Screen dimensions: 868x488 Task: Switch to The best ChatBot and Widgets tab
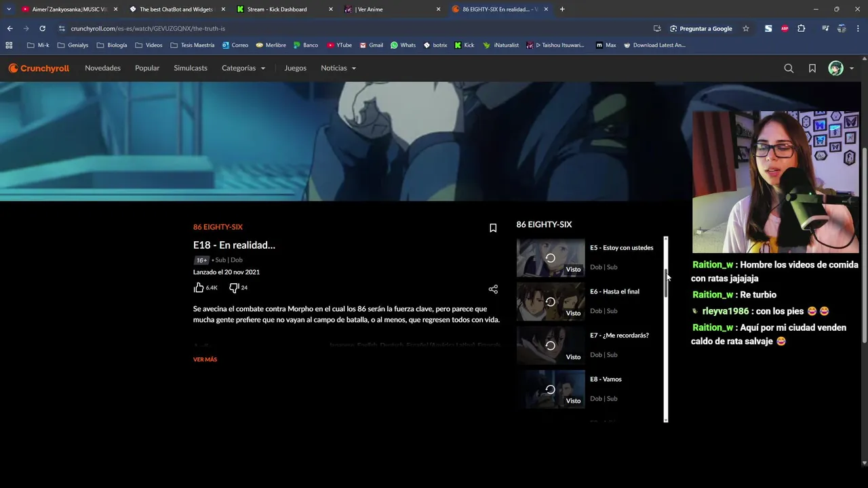point(177,9)
